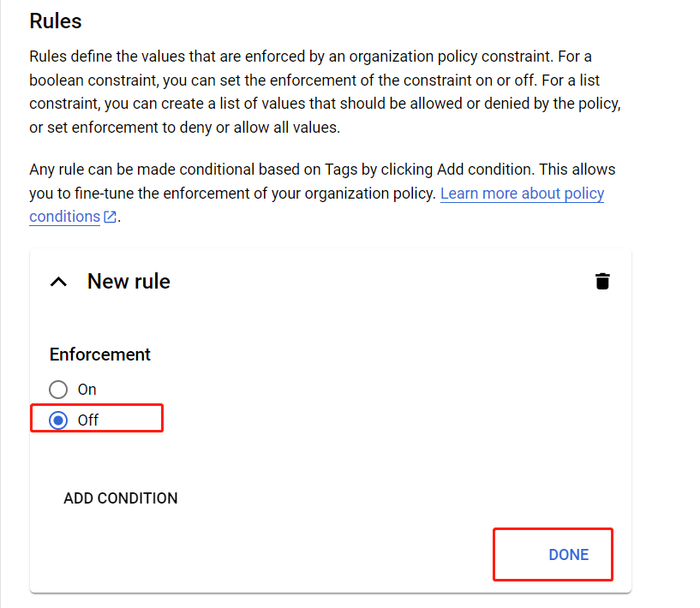Select the Off enforcement radio button
700x608 pixels.
tap(57, 420)
